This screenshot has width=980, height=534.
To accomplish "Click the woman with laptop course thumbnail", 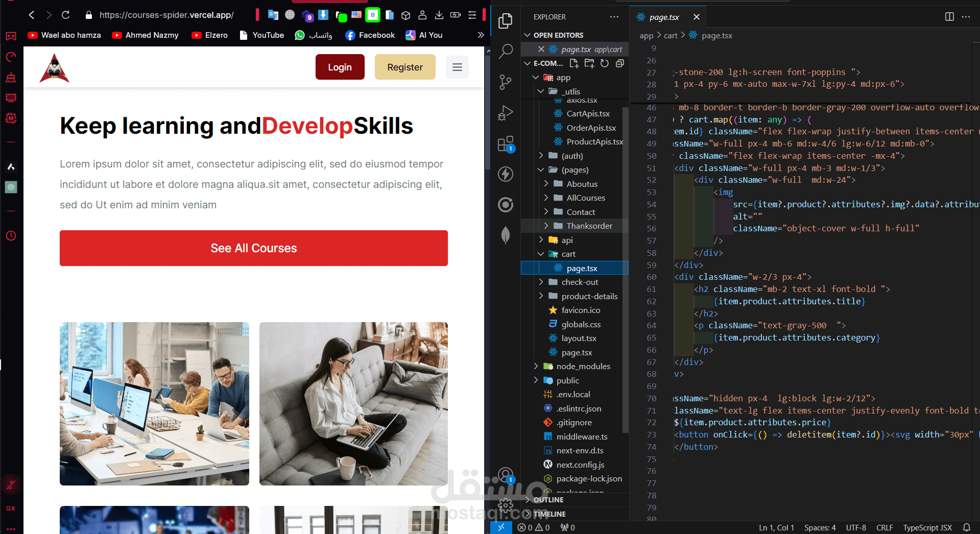I will pos(353,404).
